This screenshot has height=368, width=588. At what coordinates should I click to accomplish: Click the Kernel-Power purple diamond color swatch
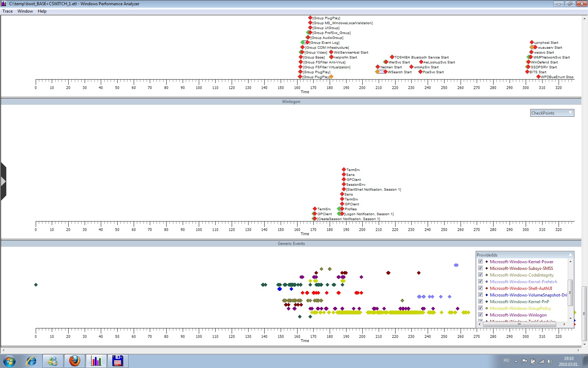[x=486, y=262]
